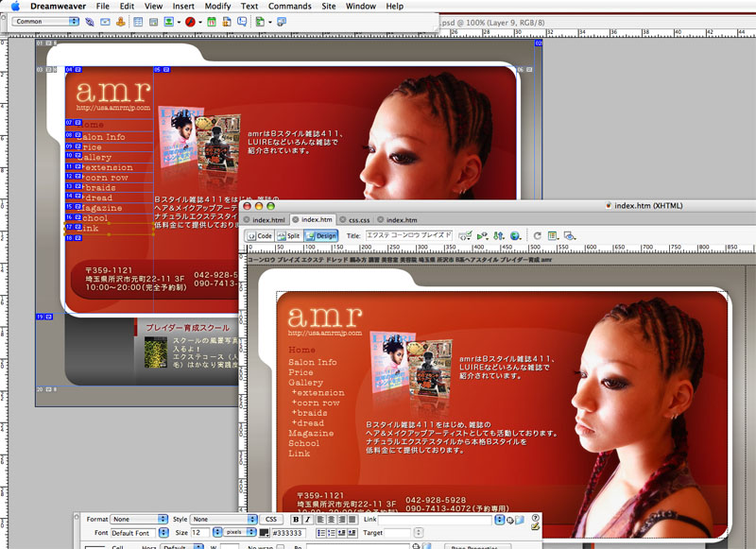Viewport: 756px width, 549px height.
Task: Toggle Bold formatting in Properties panel
Action: click(296, 519)
